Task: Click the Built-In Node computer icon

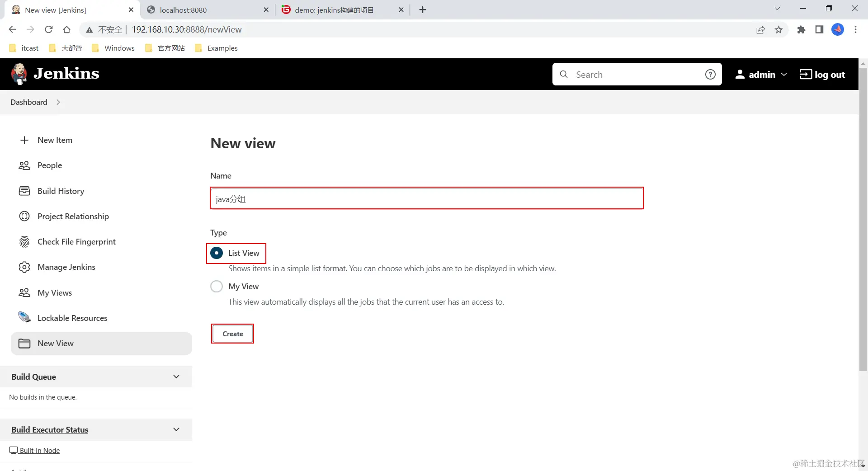Action: [14, 450]
